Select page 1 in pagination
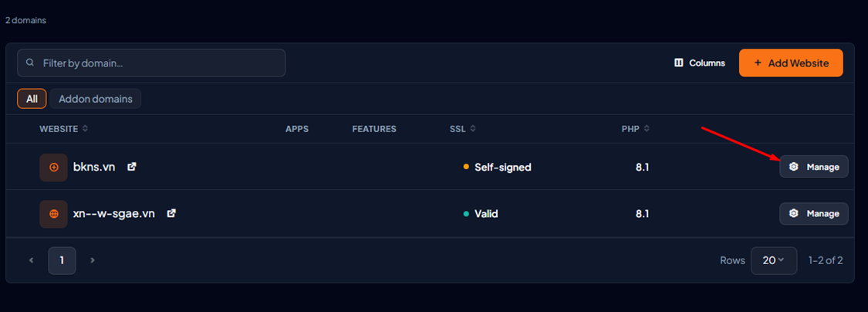 62,260
